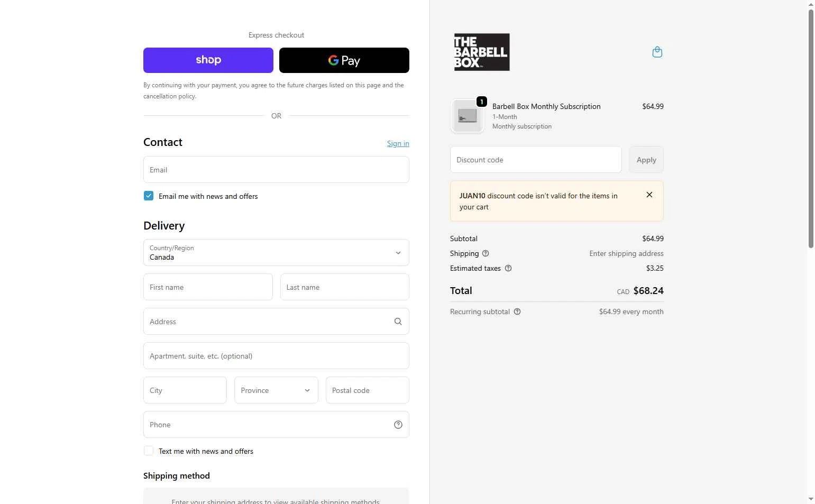
Task: Dismiss the JUAN10 invalid discount message
Action: tap(649, 195)
